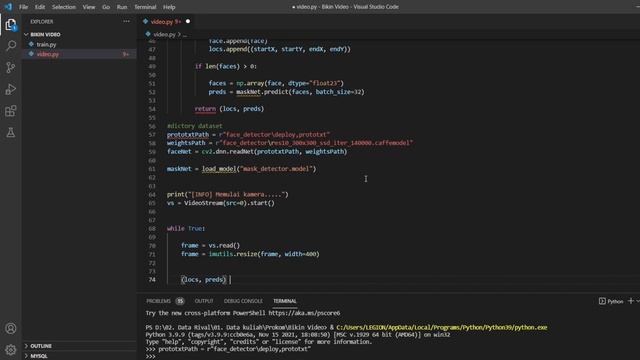Open the Extensions view

(x=11, y=111)
